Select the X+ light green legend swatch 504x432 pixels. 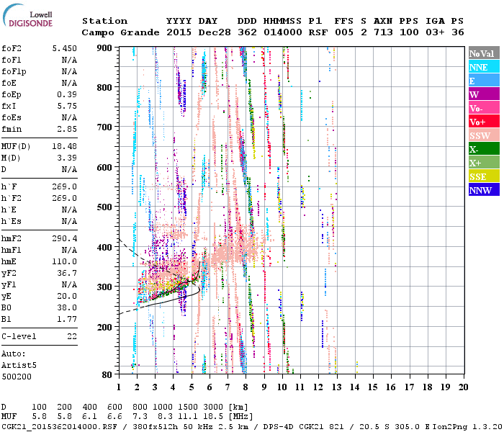[484, 163]
